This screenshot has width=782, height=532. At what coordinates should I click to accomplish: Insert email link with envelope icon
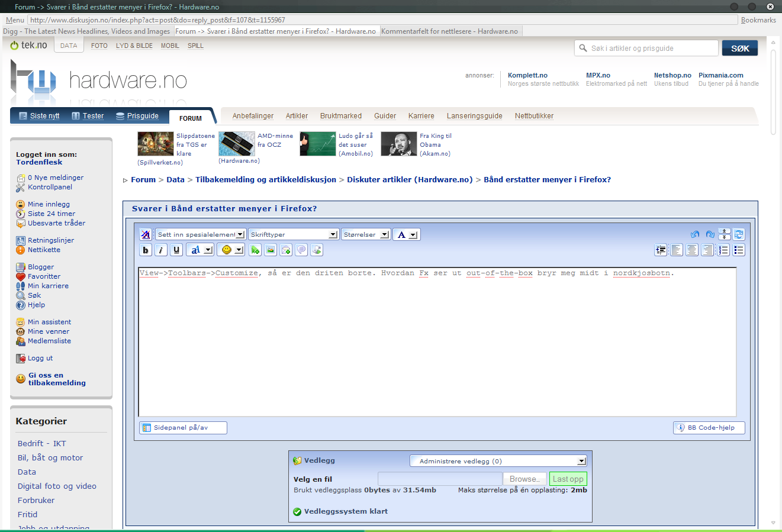pyautogui.click(x=286, y=250)
